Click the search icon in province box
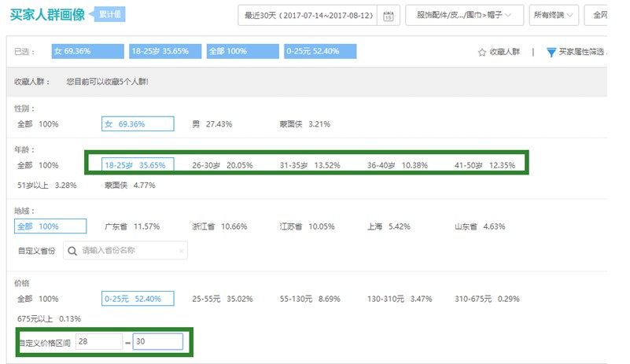 tap(72, 251)
